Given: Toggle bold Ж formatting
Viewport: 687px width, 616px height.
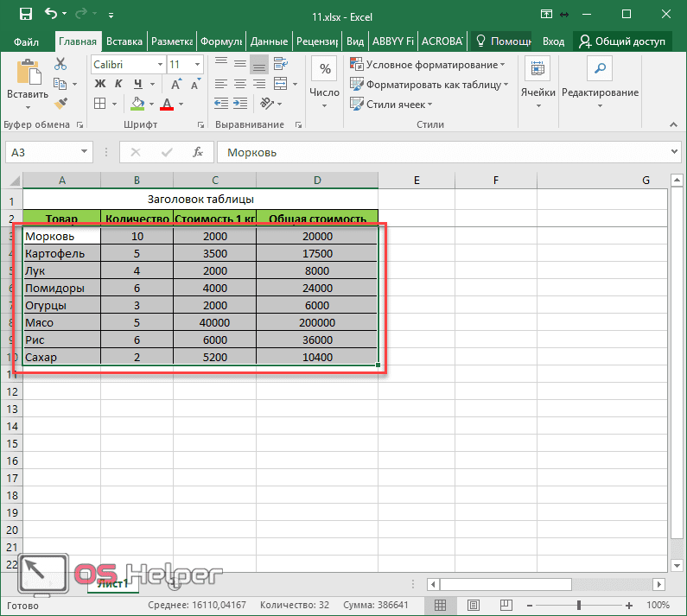Looking at the screenshot, I should pos(100,84).
